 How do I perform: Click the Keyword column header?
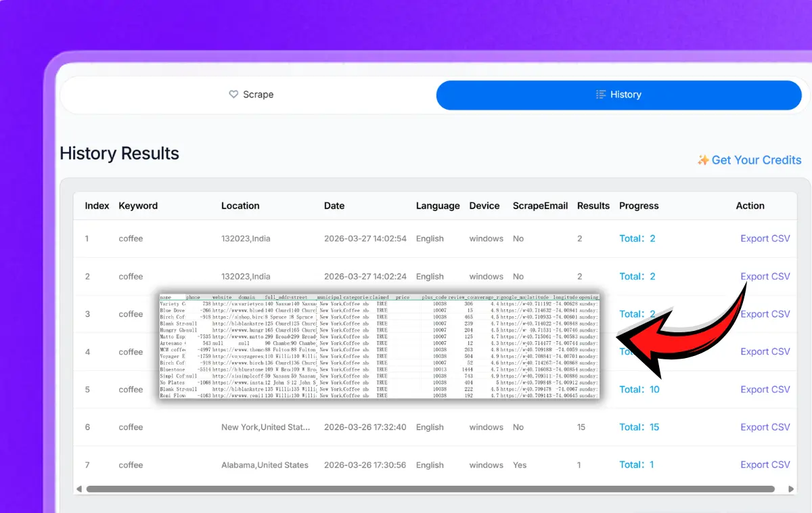click(x=138, y=206)
